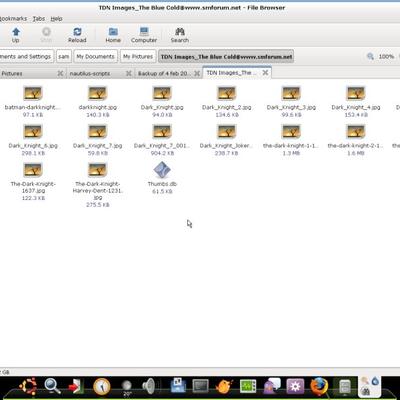Jump to My Pictures in path bar
This screenshot has height=400, width=400.
[138, 57]
